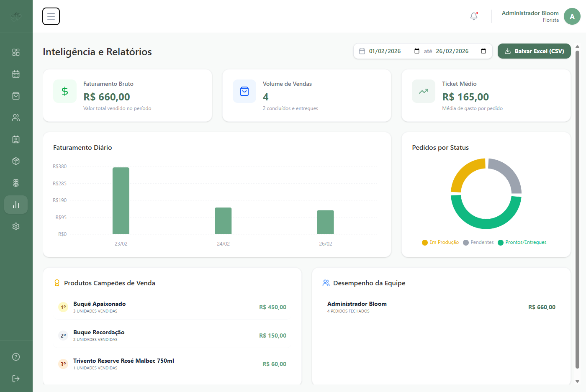Open notifications bell icon
Viewport: 586px width, 392px height.
click(x=474, y=16)
